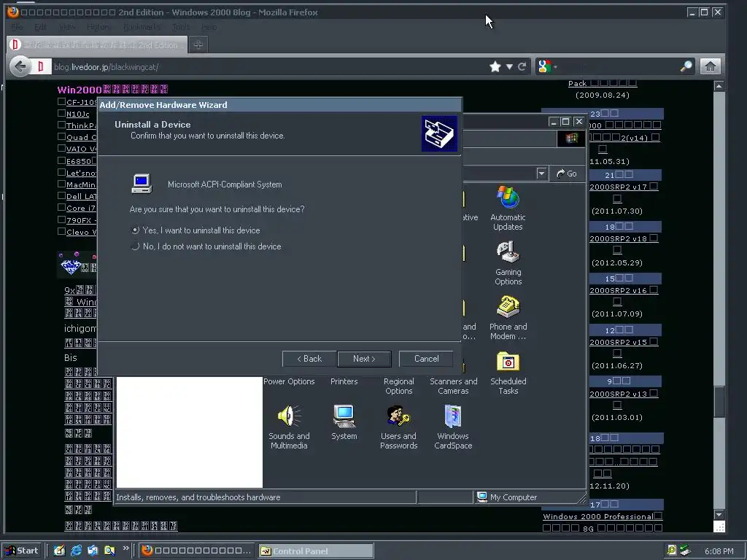Click the Scanners and Cameras label
747x560 pixels.
[453, 386]
